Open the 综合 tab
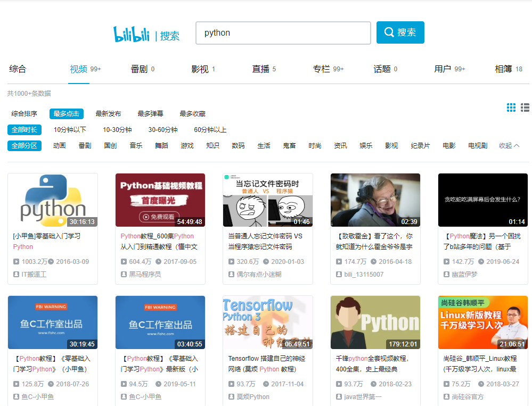 click(x=18, y=69)
